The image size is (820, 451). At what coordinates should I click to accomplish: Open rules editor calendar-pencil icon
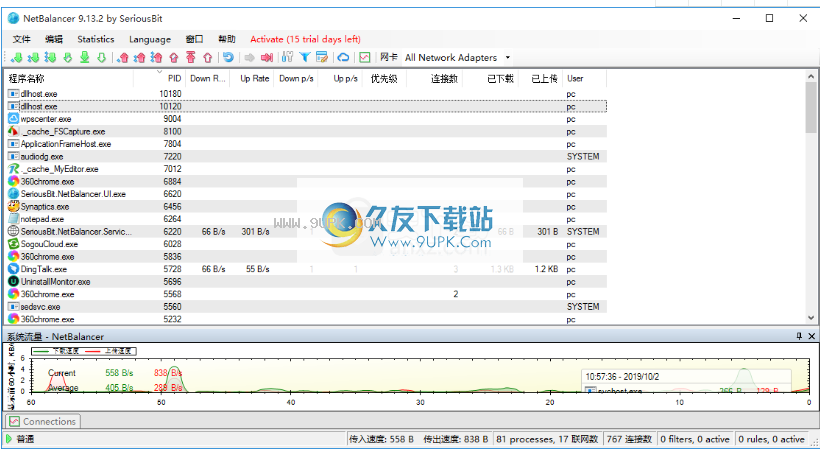[x=322, y=58]
